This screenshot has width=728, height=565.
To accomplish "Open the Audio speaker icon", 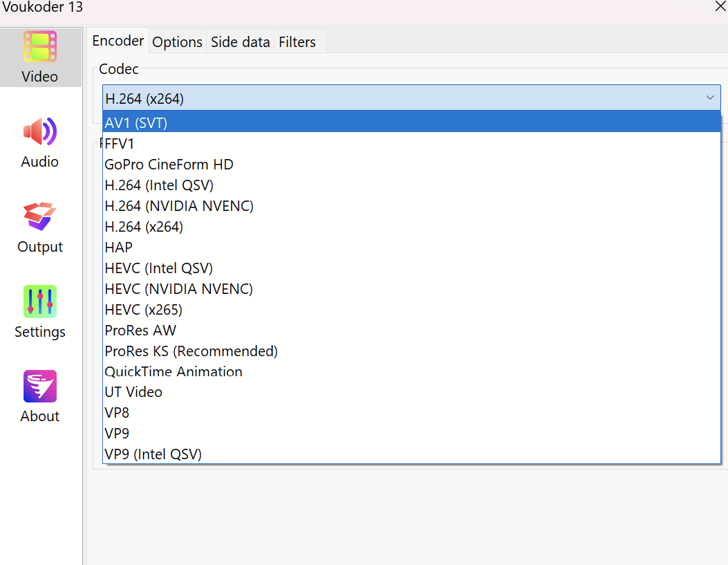I will (x=40, y=131).
